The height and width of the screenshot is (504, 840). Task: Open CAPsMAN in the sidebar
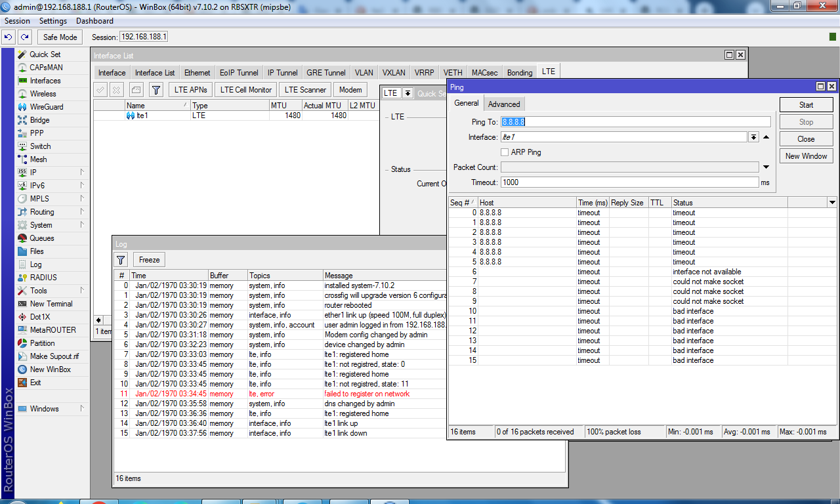(46, 68)
